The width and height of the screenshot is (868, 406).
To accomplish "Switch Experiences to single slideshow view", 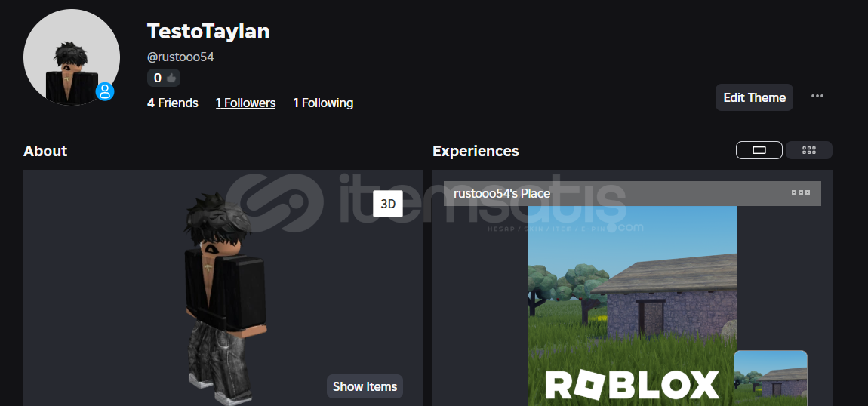I will point(759,150).
